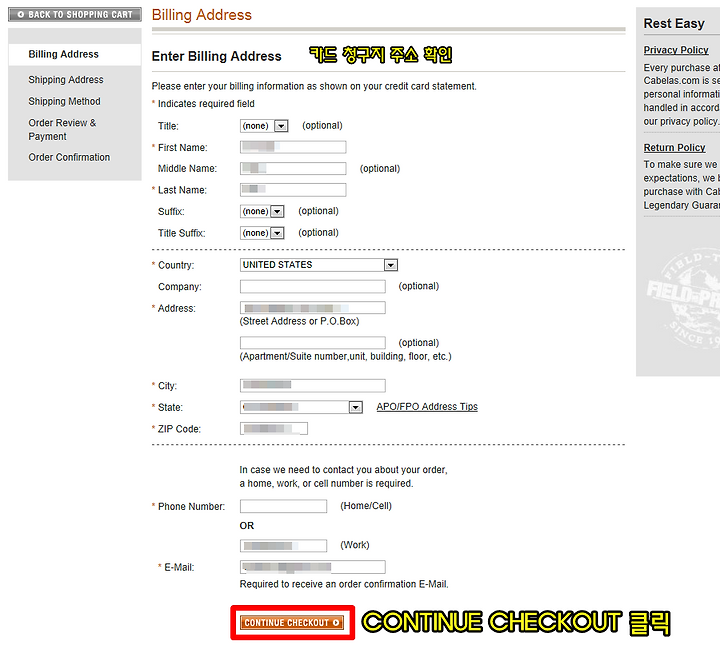Open Order Confirmation step in sidebar
Screen dimensions: 720x649
(69, 157)
